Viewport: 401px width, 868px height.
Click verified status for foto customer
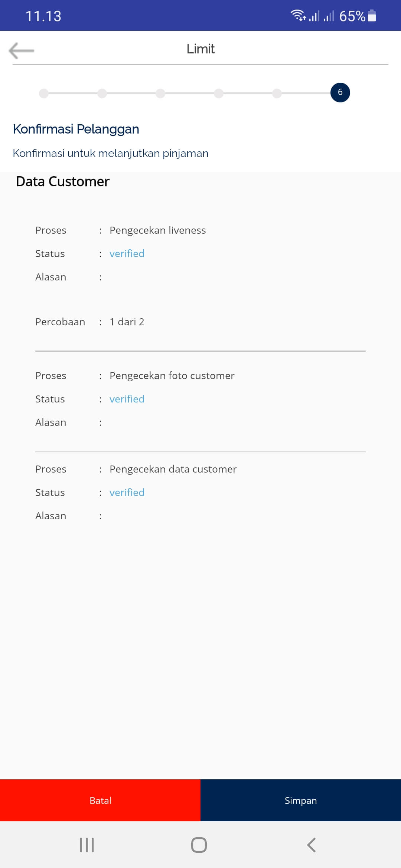[127, 399]
